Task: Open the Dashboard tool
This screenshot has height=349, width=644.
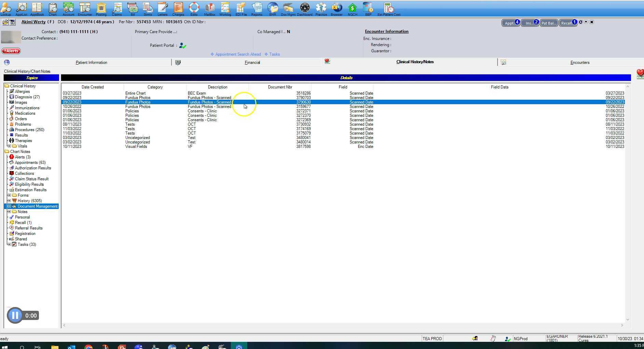Action: click(305, 9)
